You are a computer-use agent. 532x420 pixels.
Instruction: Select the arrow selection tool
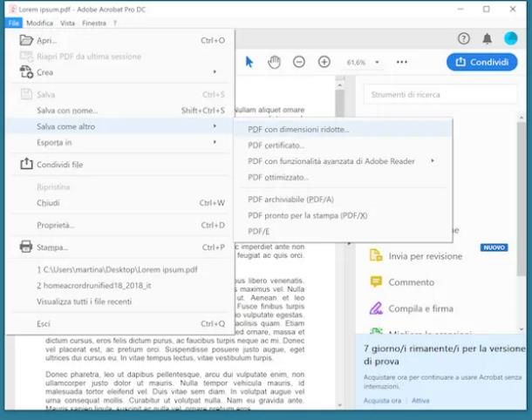point(249,62)
